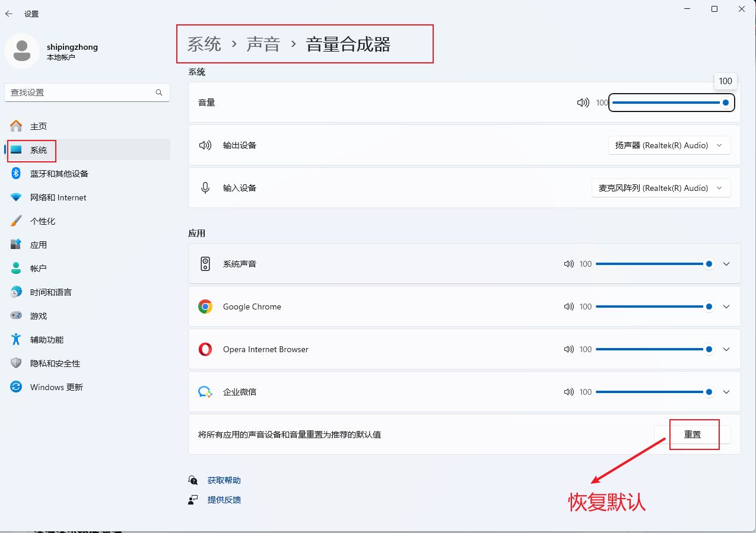756x533 pixels.
Task: Click the 重置 button
Action: click(x=692, y=435)
